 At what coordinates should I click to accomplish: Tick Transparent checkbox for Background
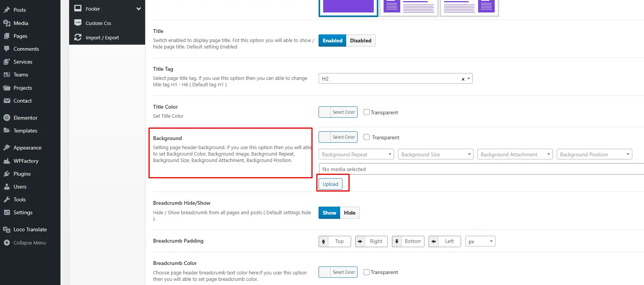[x=367, y=137]
